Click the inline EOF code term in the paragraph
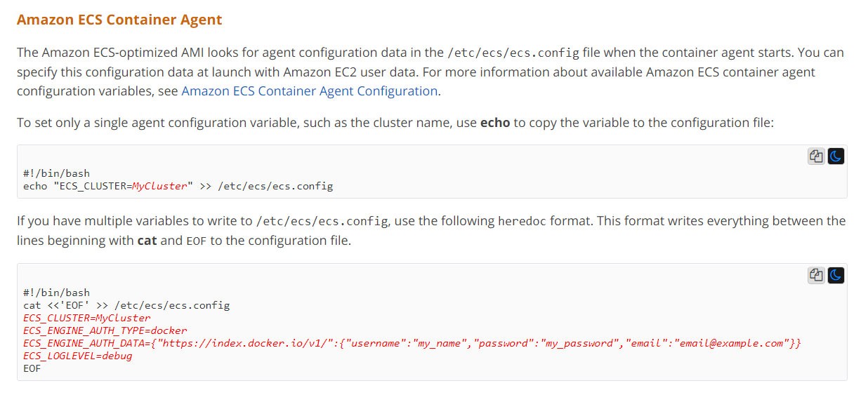 (197, 240)
